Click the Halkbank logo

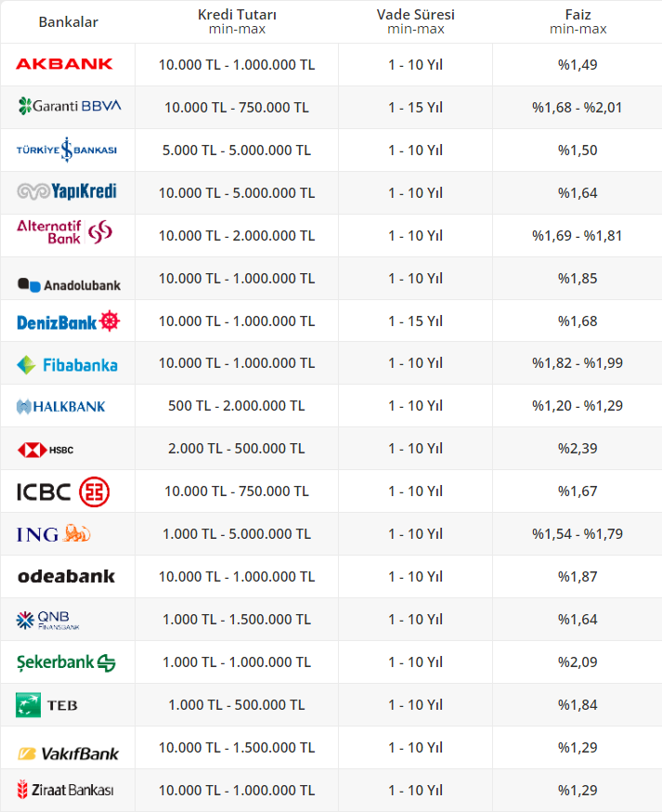tap(61, 406)
